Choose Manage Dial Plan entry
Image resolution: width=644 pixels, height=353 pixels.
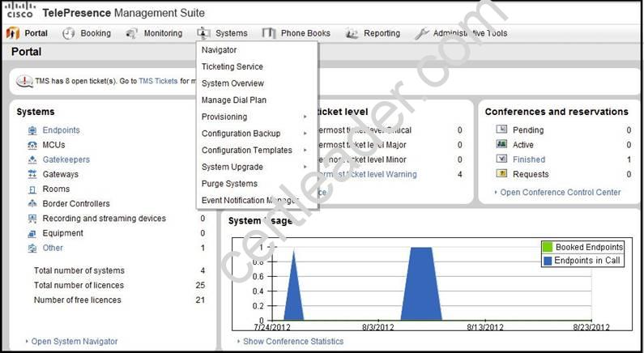coord(233,100)
